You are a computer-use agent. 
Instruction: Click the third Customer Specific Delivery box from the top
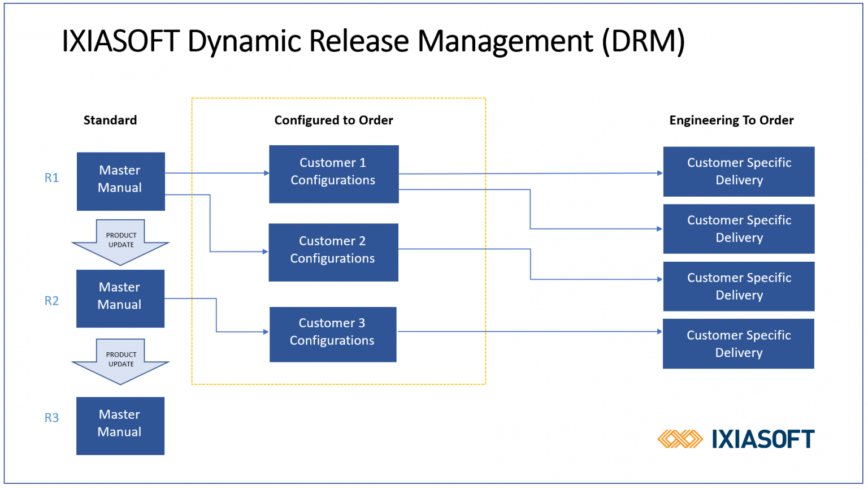739,287
